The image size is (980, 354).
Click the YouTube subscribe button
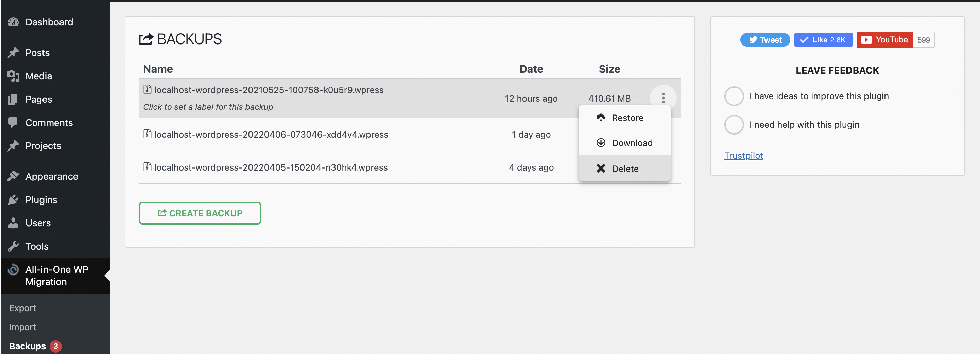coord(884,40)
